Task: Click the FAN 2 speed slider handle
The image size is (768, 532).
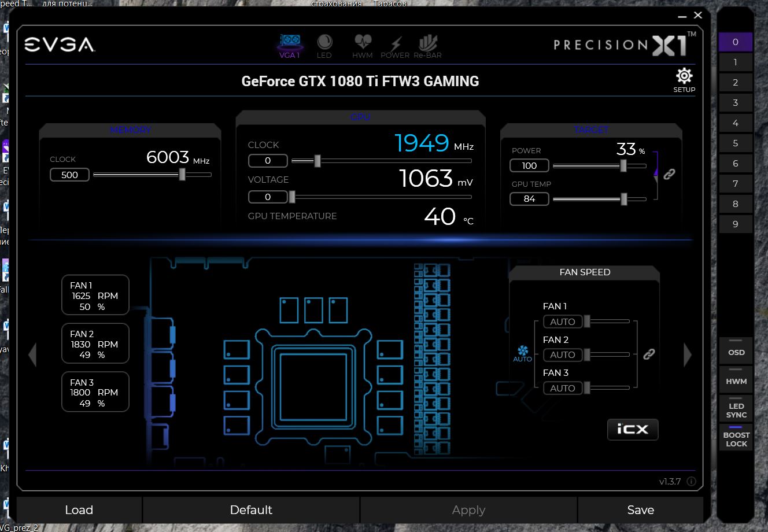Action: [x=587, y=354]
